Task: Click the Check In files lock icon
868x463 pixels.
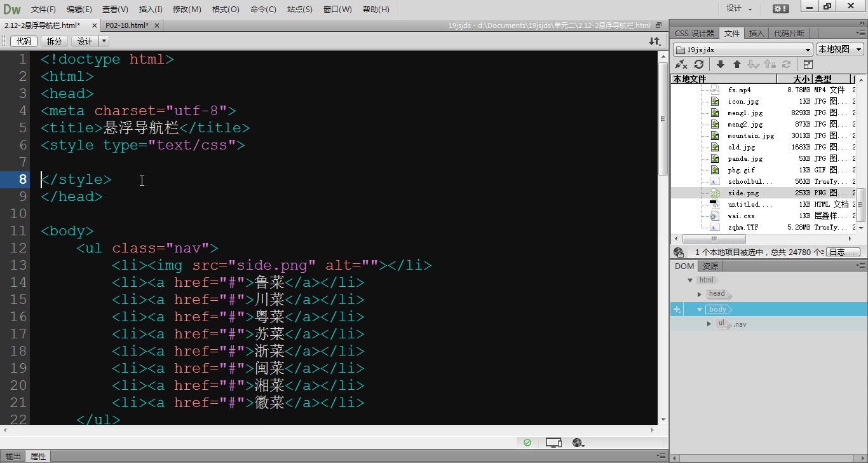Action: coord(770,64)
